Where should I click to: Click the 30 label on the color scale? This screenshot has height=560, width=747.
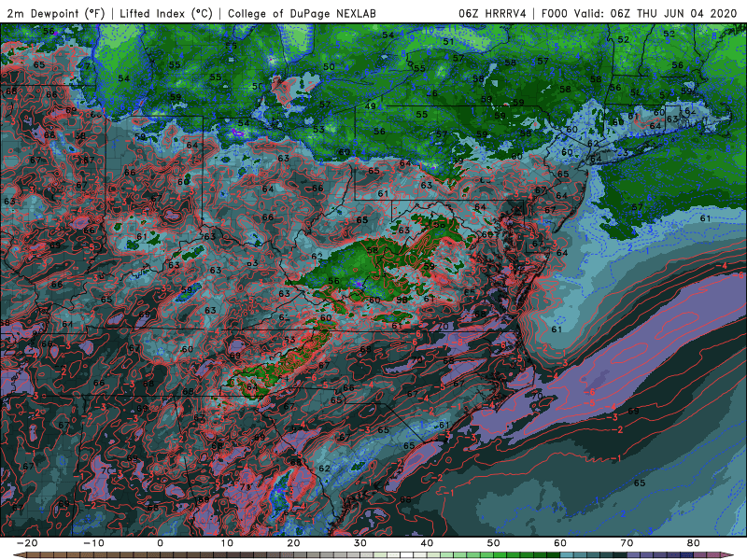360,543
